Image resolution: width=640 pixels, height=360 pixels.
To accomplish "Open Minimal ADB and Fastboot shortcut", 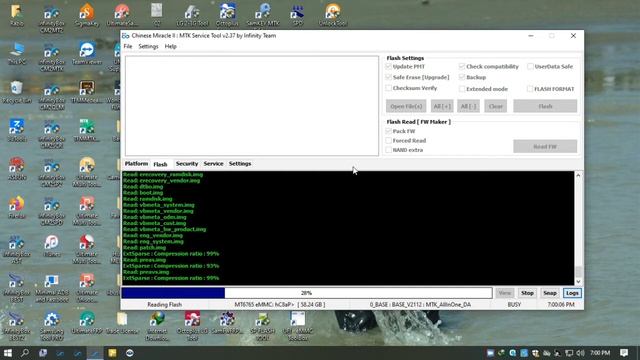I will click(51, 288).
